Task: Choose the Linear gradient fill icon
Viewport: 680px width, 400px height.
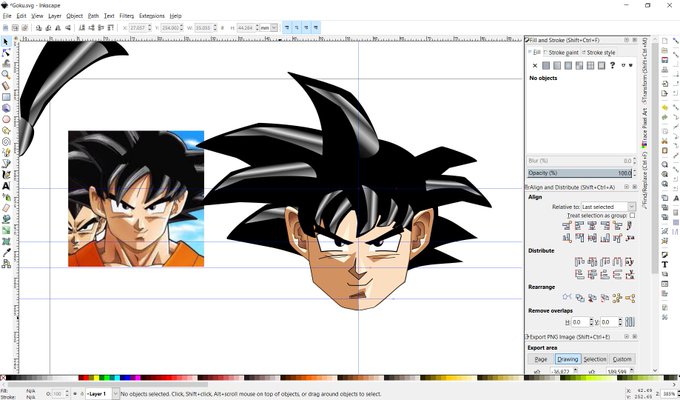Action: coord(557,66)
